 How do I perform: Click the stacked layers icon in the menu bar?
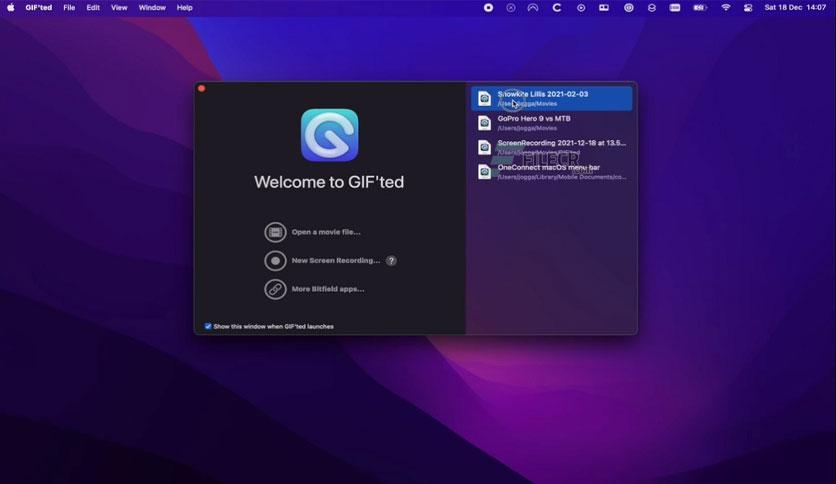(652, 7)
